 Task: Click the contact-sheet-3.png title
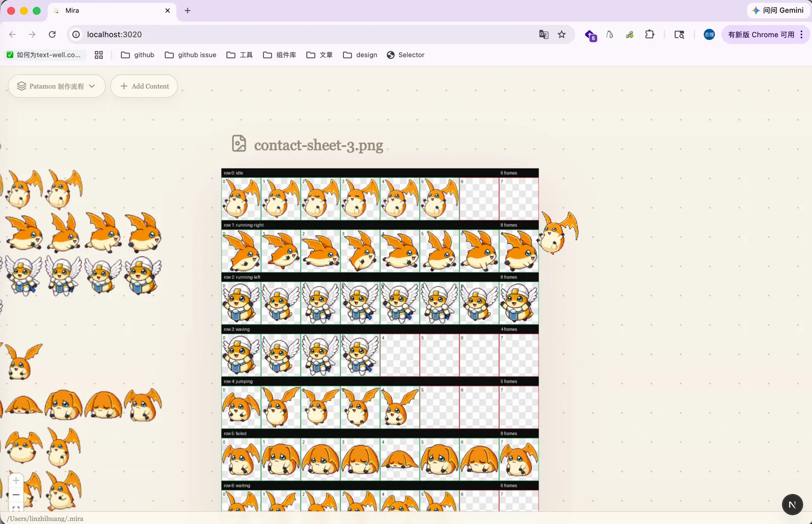[x=319, y=145]
